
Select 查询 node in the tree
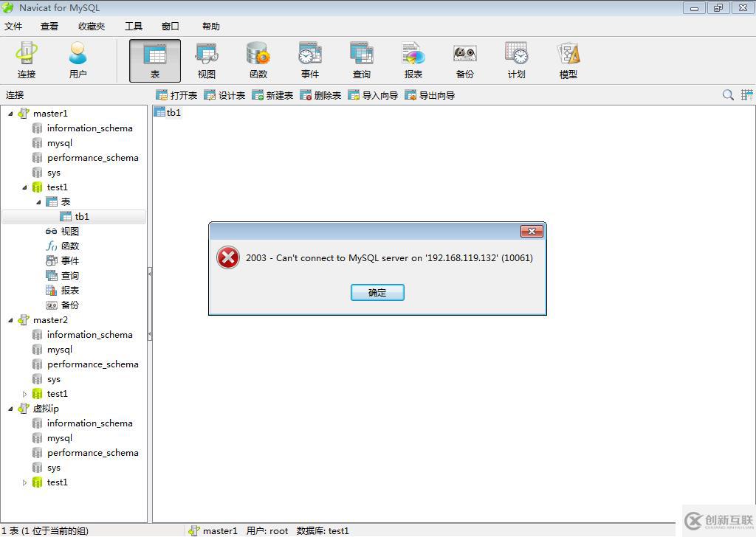pyautogui.click(x=70, y=275)
